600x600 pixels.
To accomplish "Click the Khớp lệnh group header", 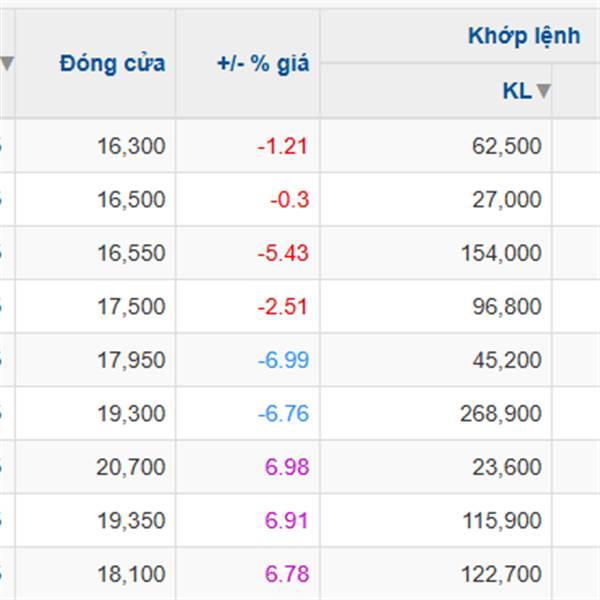I will pos(524,36).
